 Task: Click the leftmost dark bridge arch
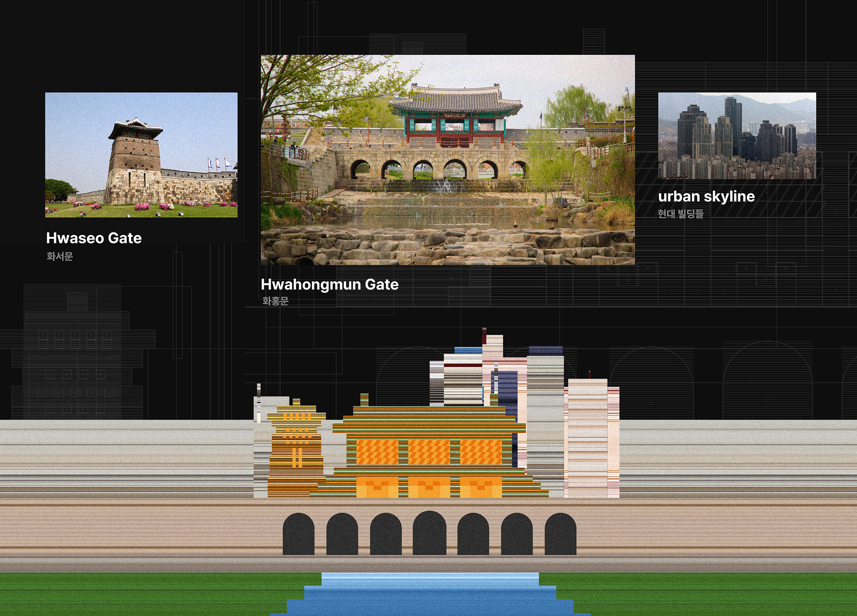coord(298,534)
